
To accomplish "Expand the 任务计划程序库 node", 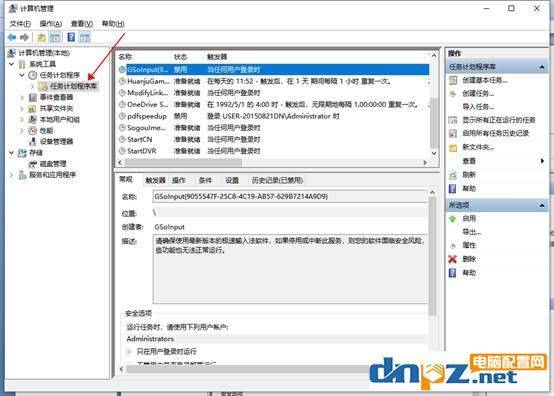I will pyautogui.click(x=33, y=86).
